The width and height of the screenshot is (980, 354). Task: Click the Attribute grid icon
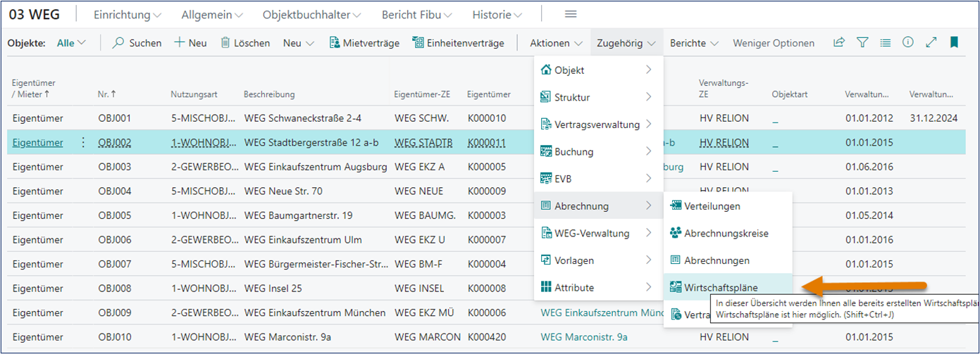(x=545, y=287)
